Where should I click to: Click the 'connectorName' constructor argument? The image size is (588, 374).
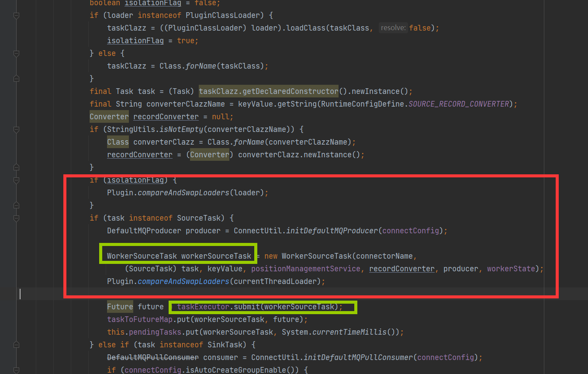(384, 256)
